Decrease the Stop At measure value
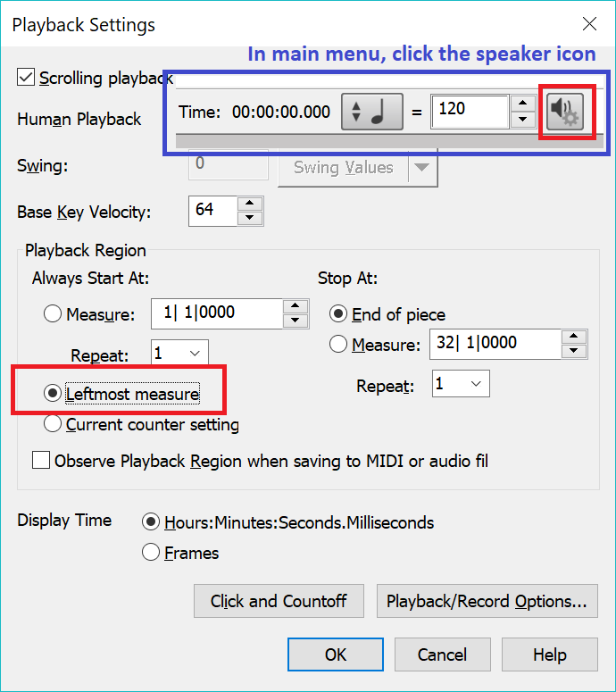Viewport: 616px width, 692px height. point(575,352)
